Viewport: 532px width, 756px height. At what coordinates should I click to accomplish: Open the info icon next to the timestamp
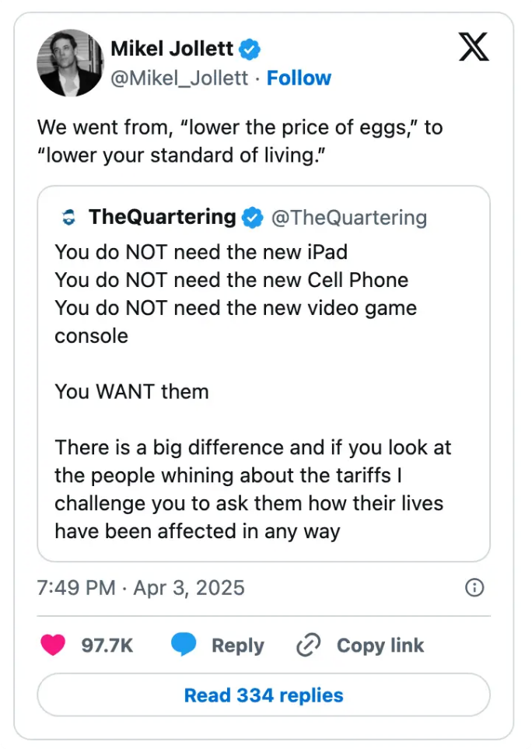tap(474, 588)
